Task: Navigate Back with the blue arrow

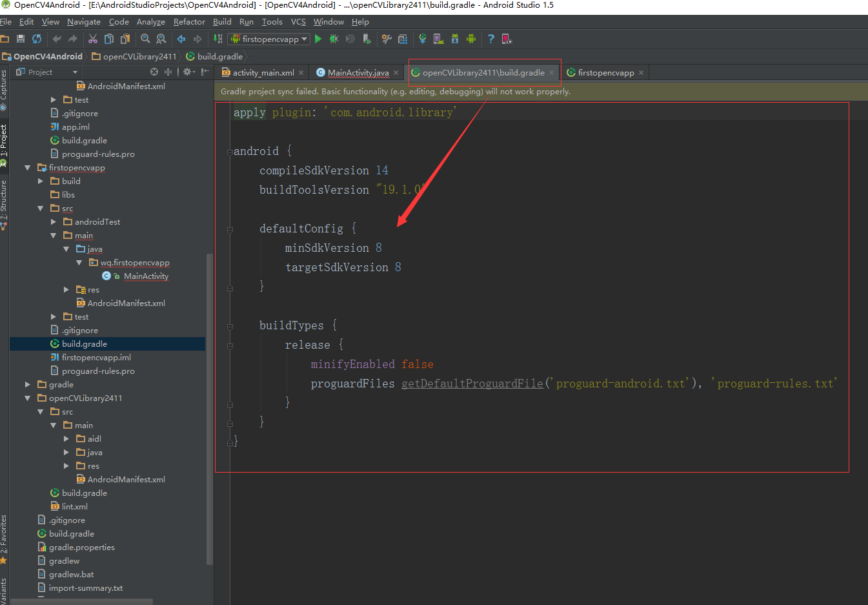Action: pyautogui.click(x=181, y=39)
